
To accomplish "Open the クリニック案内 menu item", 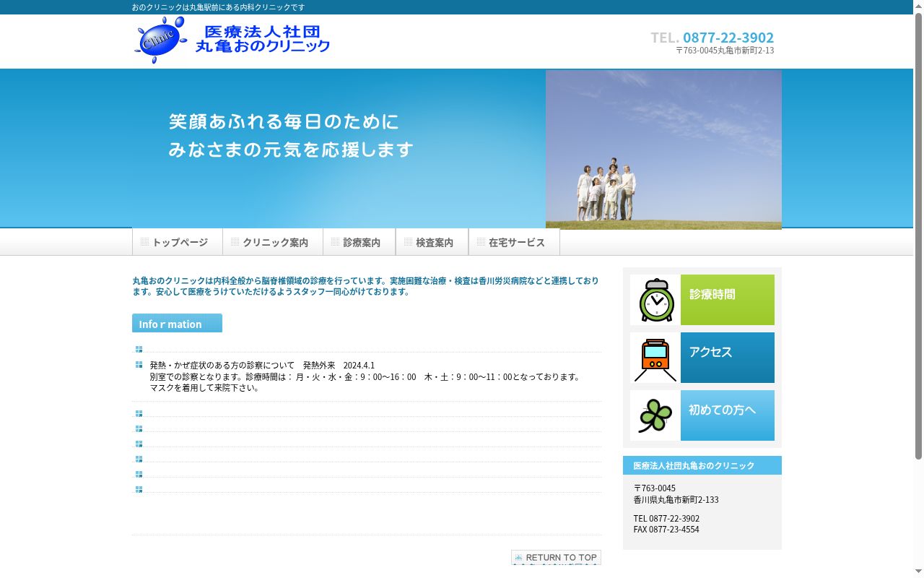I will click(273, 242).
